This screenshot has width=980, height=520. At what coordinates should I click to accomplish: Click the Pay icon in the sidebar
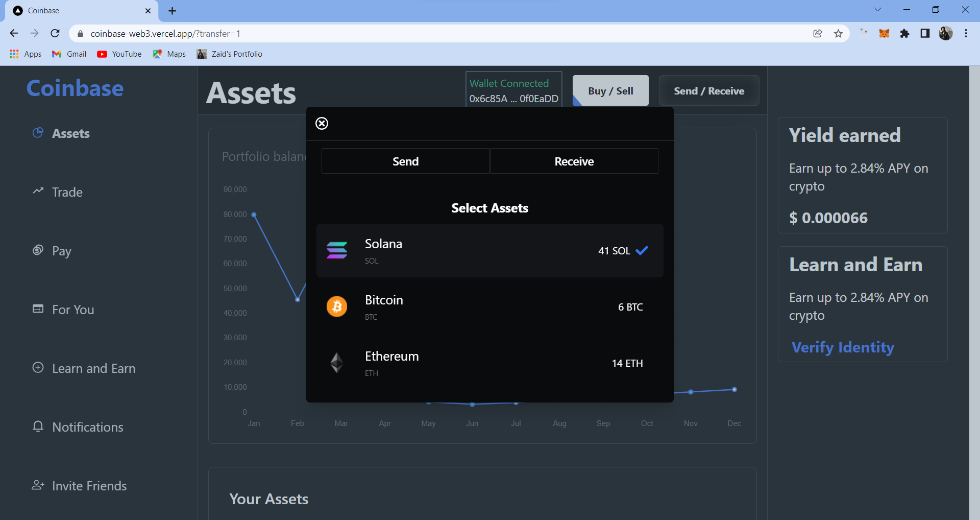pyautogui.click(x=38, y=250)
